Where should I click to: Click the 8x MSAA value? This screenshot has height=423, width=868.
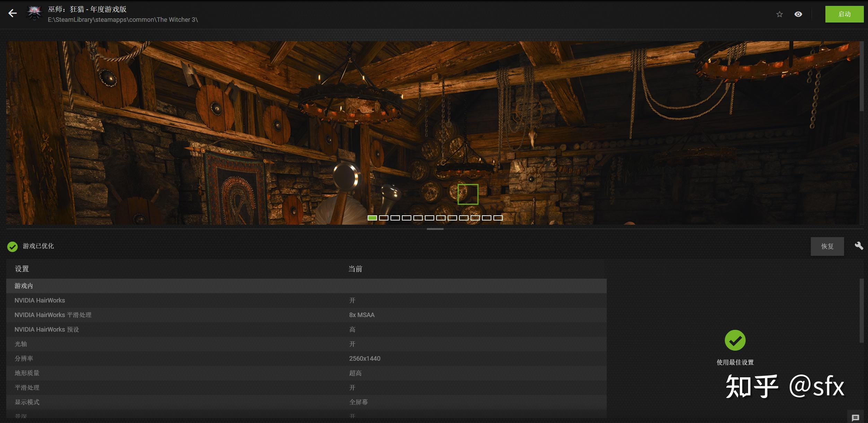pos(362,315)
